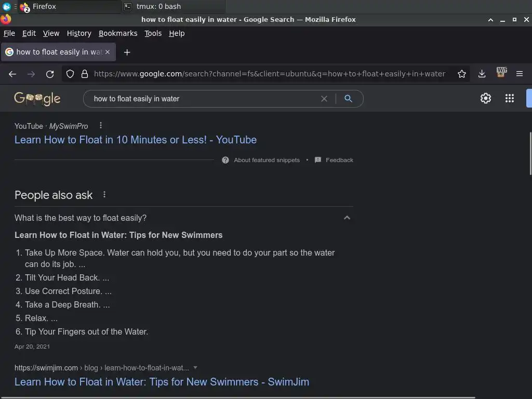Submit search with the magnifier icon
532x399 pixels.
click(348, 98)
